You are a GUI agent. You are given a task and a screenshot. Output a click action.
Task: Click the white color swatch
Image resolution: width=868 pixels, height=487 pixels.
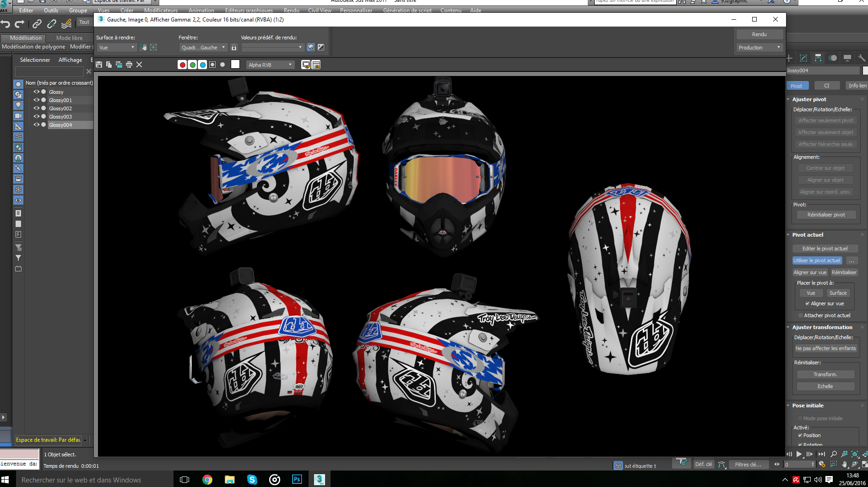(235, 65)
